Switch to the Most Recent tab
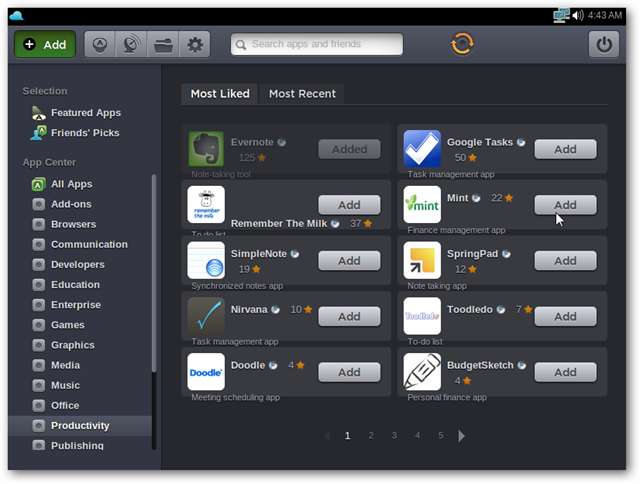 coord(302,93)
